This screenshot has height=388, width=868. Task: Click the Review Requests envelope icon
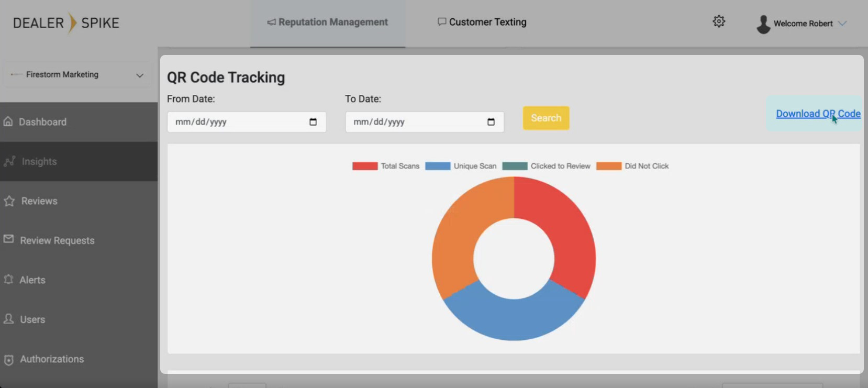click(x=8, y=239)
